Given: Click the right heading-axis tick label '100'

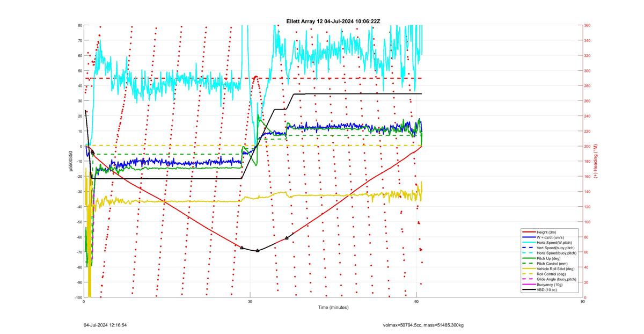Looking at the screenshot, I should 588,222.
